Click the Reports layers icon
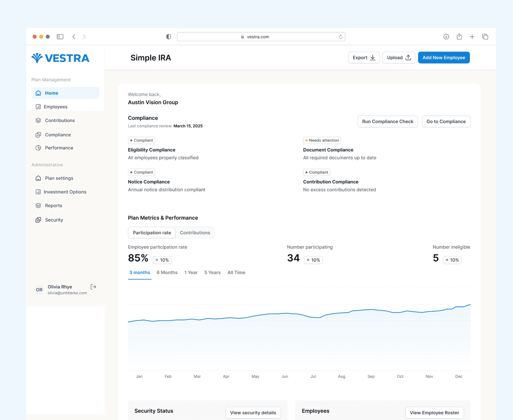The image size is (513, 420). click(38, 206)
